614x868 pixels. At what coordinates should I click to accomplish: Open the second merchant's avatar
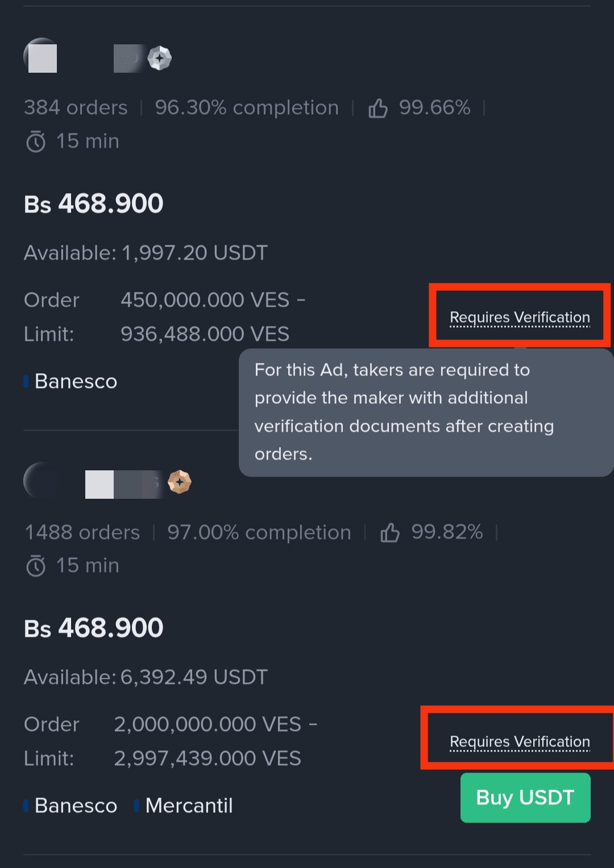40,481
